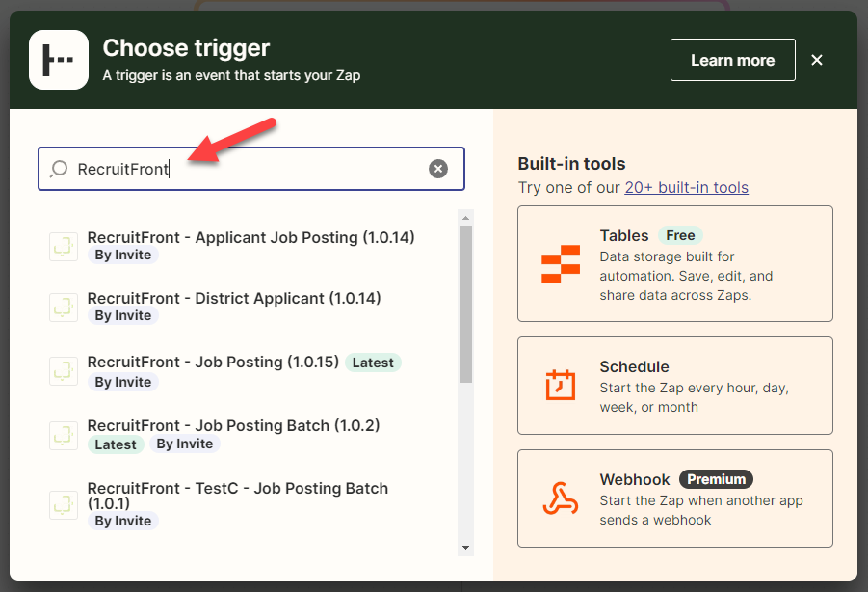Viewport: 868px width, 592px height.
Task: Click the results list scrollbar thumb
Action: [465, 304]
